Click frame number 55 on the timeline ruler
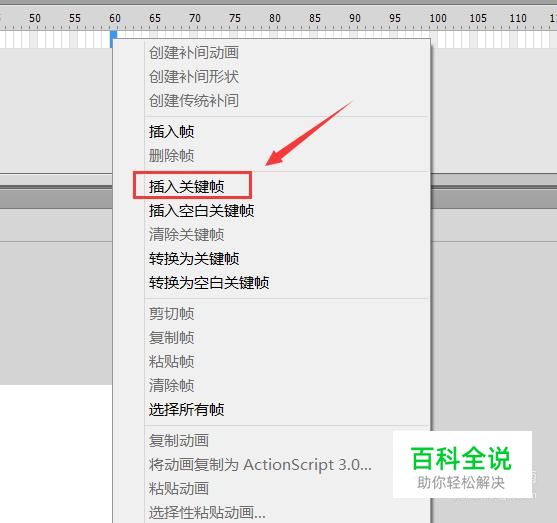 (75, 18)
